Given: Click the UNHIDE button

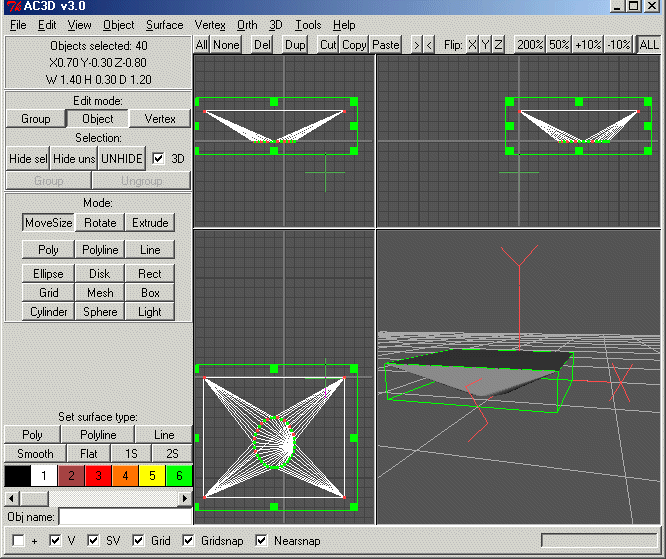Looking at the screenshot, I should coord(122,158).
